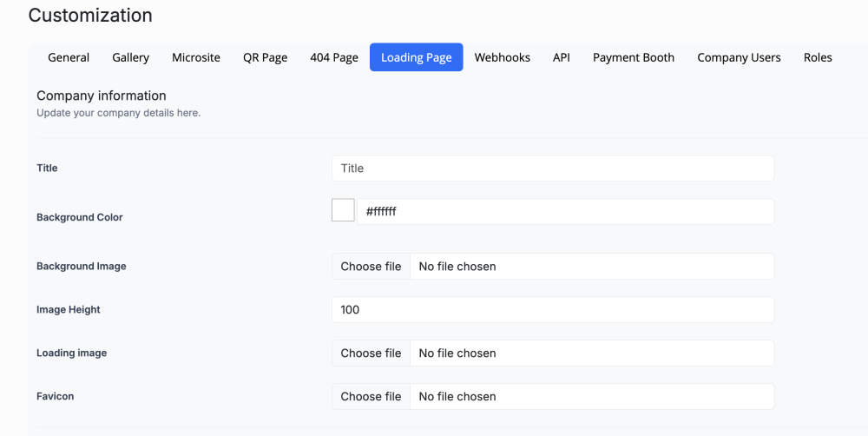
Task: Switch to the Gallery tab
Action: 130,57
